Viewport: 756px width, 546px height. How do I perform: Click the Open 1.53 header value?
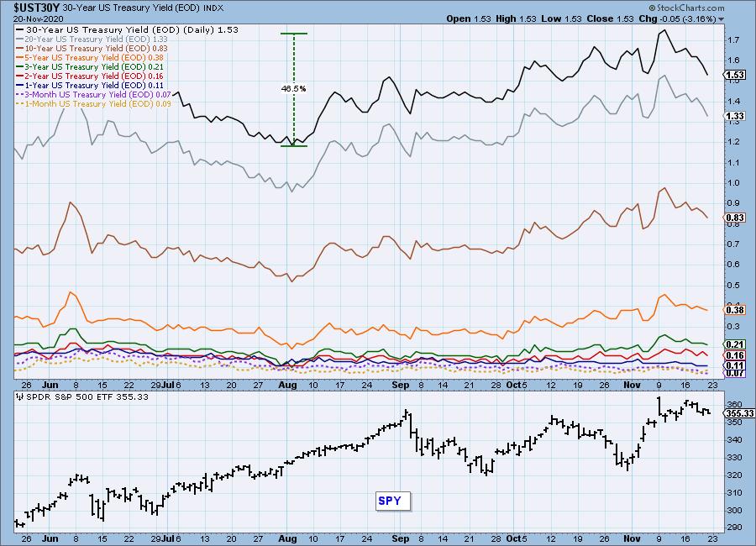click(468, 18)
